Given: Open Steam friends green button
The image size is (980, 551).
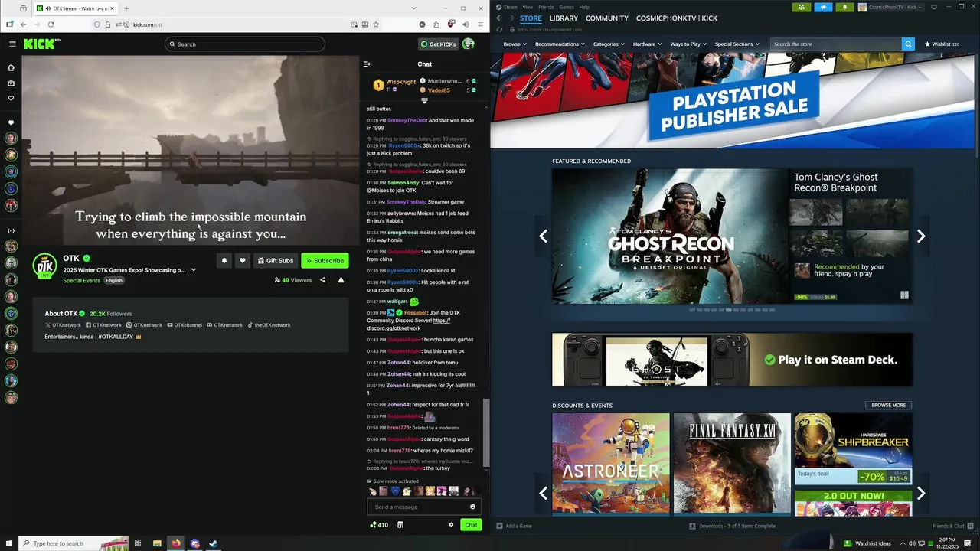Looking at the screenshot, I should click(802, 7).
